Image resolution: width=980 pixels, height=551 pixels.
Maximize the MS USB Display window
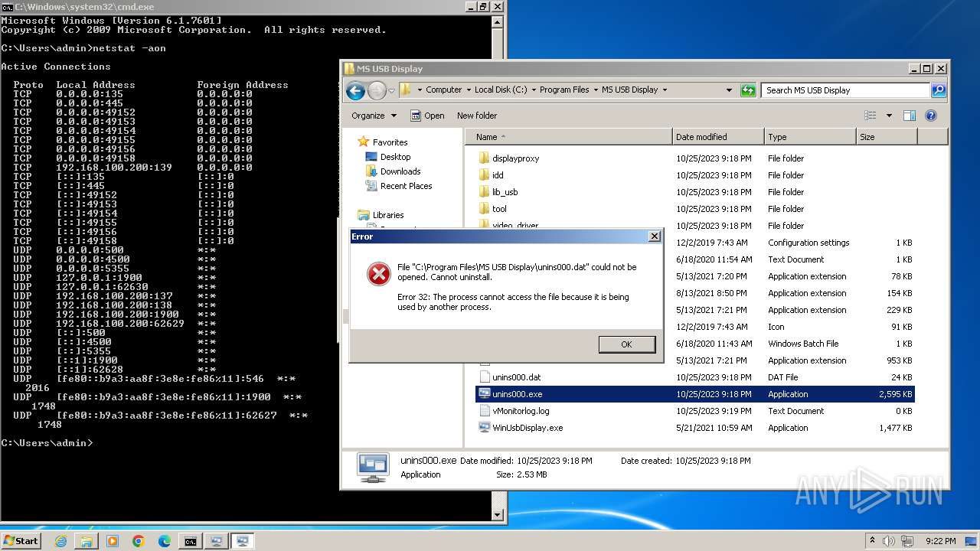tap(926, 68)
